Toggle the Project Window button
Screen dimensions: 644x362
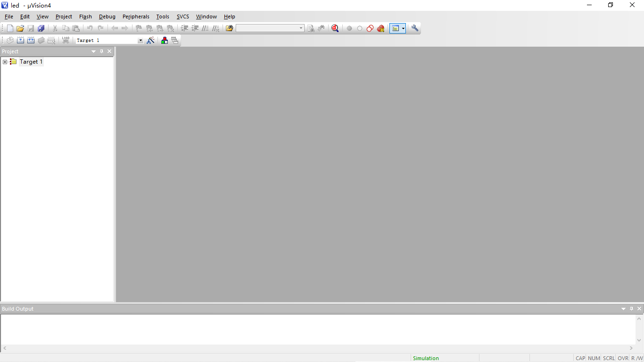tap(395, 28)
